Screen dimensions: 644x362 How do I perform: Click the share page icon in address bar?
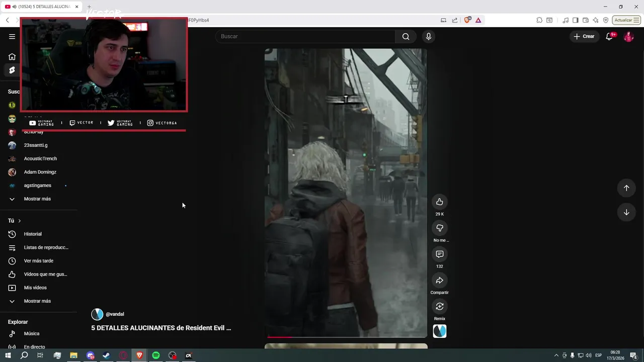455,20
